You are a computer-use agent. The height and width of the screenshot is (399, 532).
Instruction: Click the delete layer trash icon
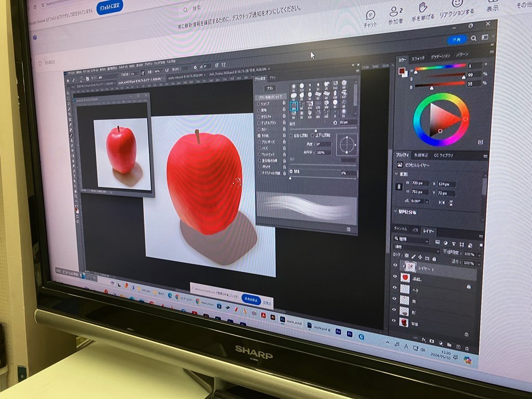[x=467, y=349]
